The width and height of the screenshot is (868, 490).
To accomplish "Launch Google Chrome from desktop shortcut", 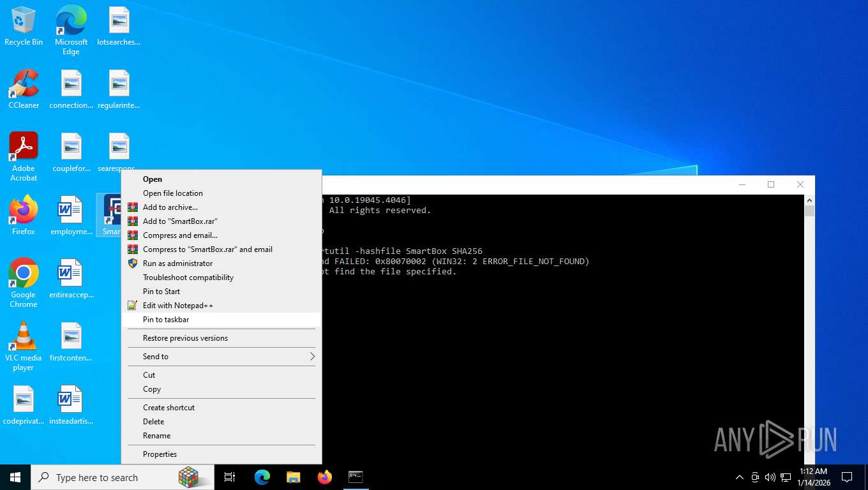I will coord(24,283).
